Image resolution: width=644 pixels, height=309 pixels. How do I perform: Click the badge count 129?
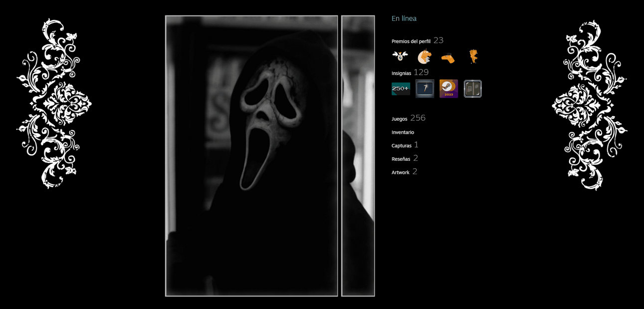421,72
